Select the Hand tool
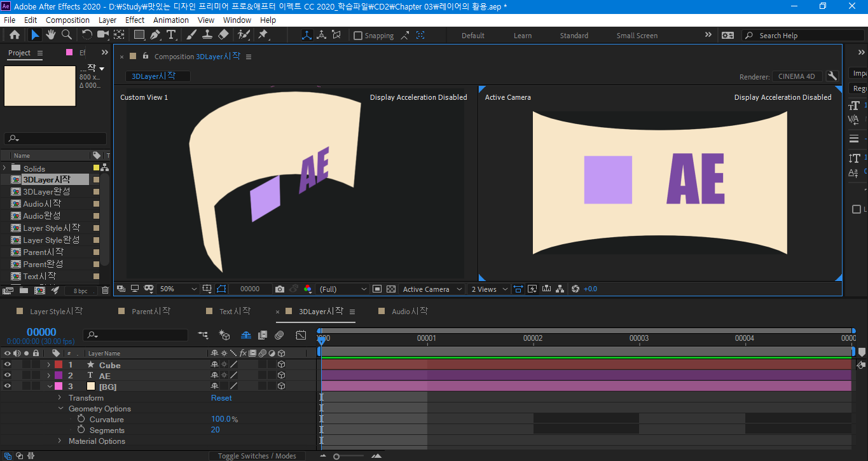The image size is (868, 461). click(x=51, y=35)
